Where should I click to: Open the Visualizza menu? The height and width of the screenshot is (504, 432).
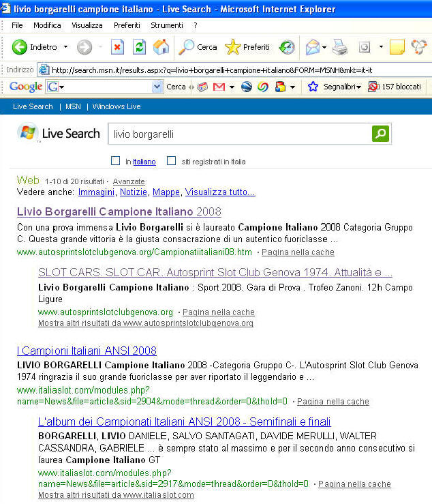coord(87,25)
